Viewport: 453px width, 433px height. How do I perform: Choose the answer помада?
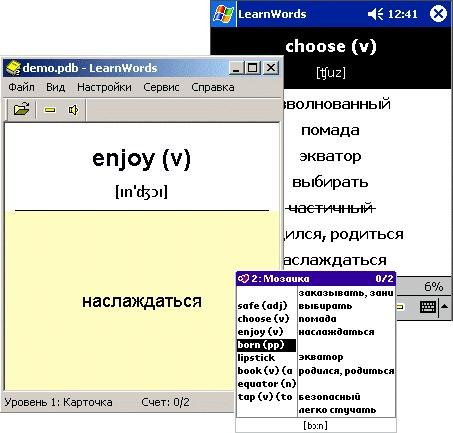330,130
